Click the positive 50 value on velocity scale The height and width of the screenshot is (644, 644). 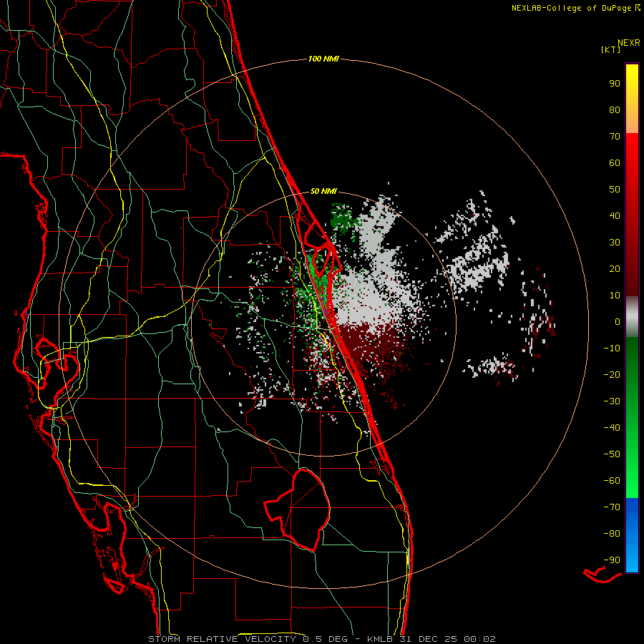615,190
